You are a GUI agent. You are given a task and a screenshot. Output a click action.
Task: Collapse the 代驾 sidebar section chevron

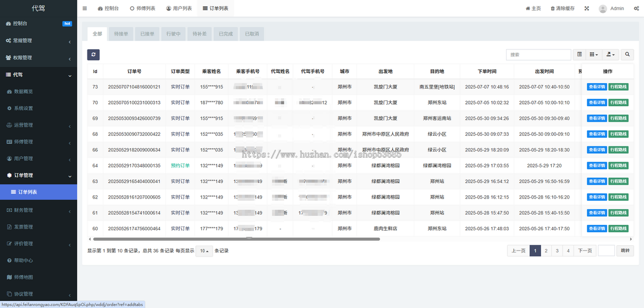(70, 75)
